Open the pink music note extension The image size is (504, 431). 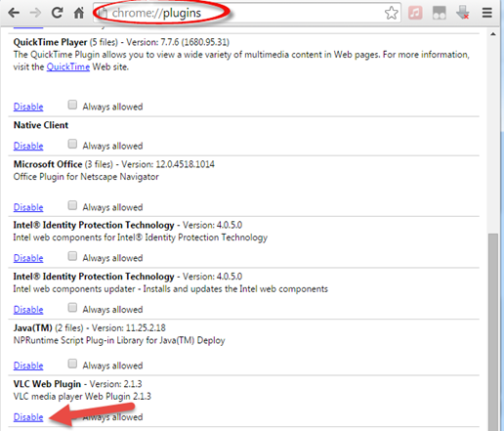click(x=415, y=13)
